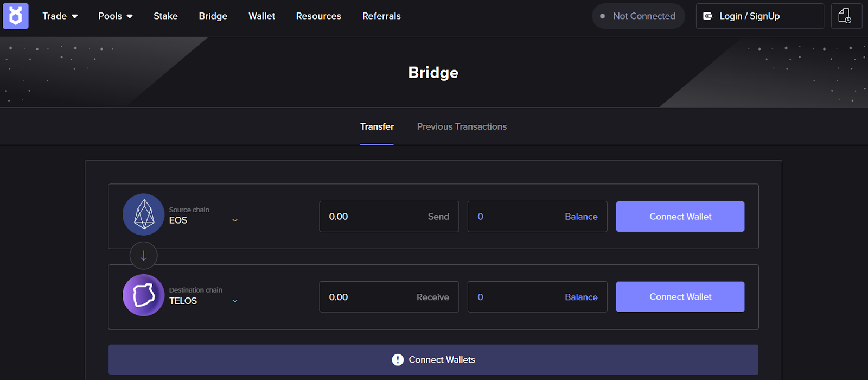
Task: Switch to Previous Transactions tab
Action: click(462, 126)
